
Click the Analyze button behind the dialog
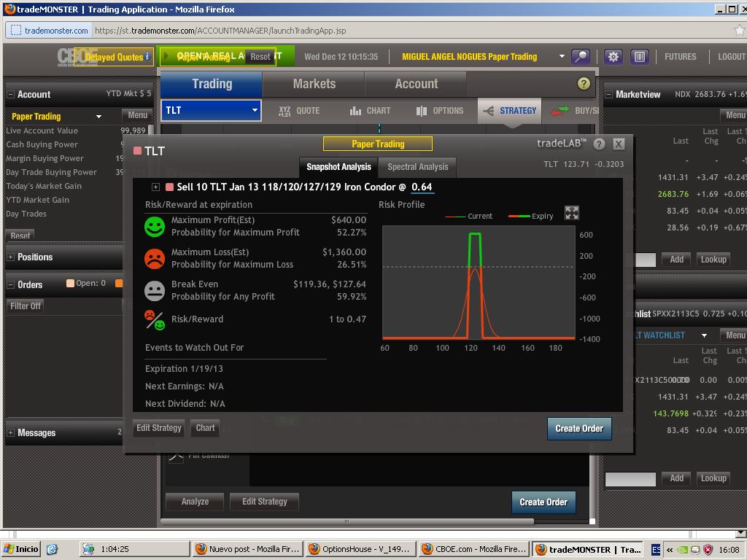tap(195, 502)
